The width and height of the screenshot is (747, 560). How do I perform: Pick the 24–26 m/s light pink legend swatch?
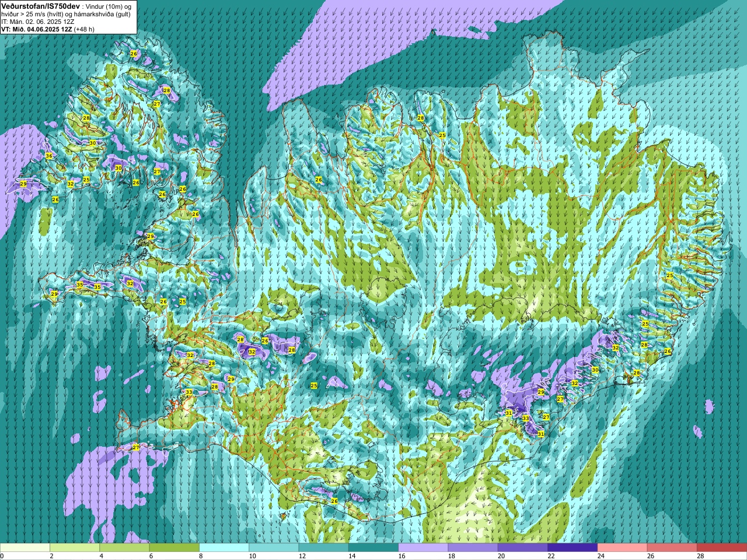623,548
